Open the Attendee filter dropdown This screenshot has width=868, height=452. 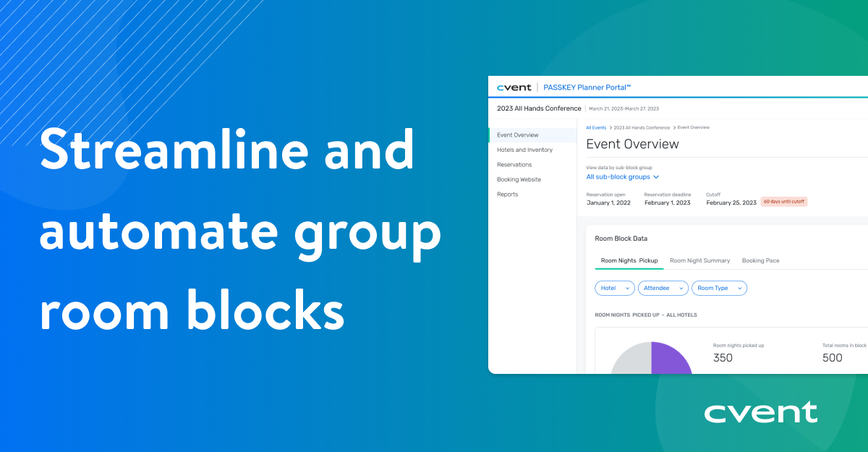point(663,288)
